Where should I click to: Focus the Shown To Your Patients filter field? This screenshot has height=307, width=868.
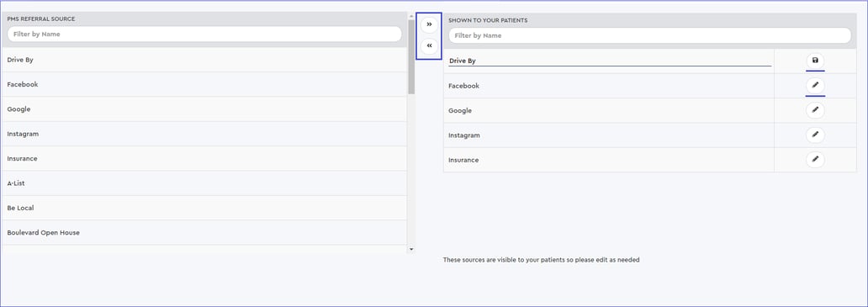point(649,35)
